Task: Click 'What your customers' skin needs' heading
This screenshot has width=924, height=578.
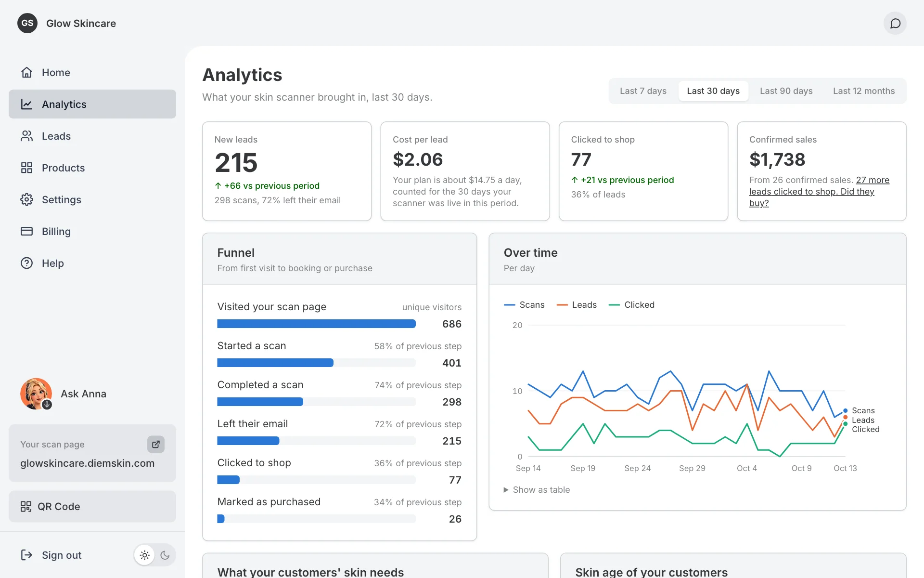Action: [310, 572]
